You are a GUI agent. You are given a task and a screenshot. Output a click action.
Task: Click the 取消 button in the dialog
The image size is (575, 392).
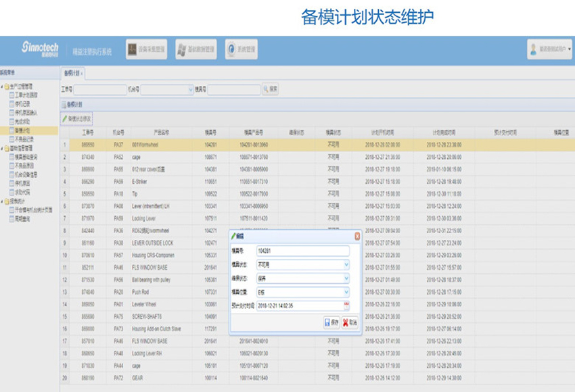click(x=349, y=323)
